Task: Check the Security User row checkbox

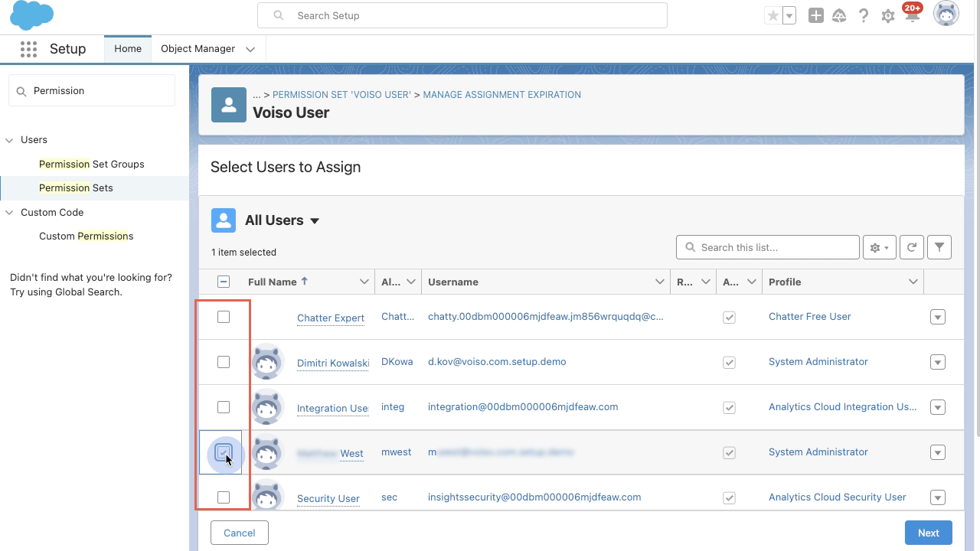Action: [x=224, y=497]
